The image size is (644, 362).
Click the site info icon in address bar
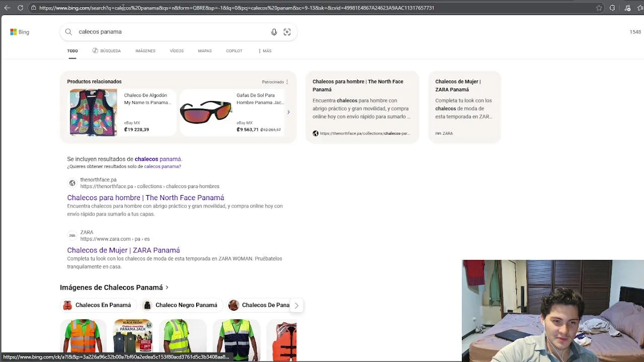[x=34, y=8]
